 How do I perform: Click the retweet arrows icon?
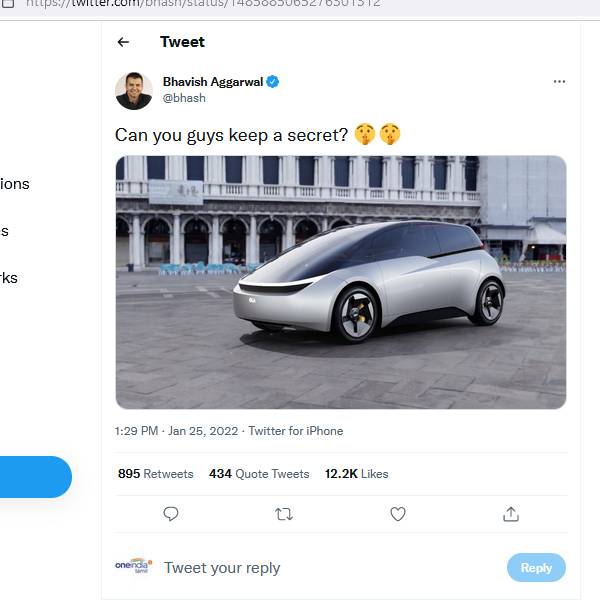coord(284,514)
